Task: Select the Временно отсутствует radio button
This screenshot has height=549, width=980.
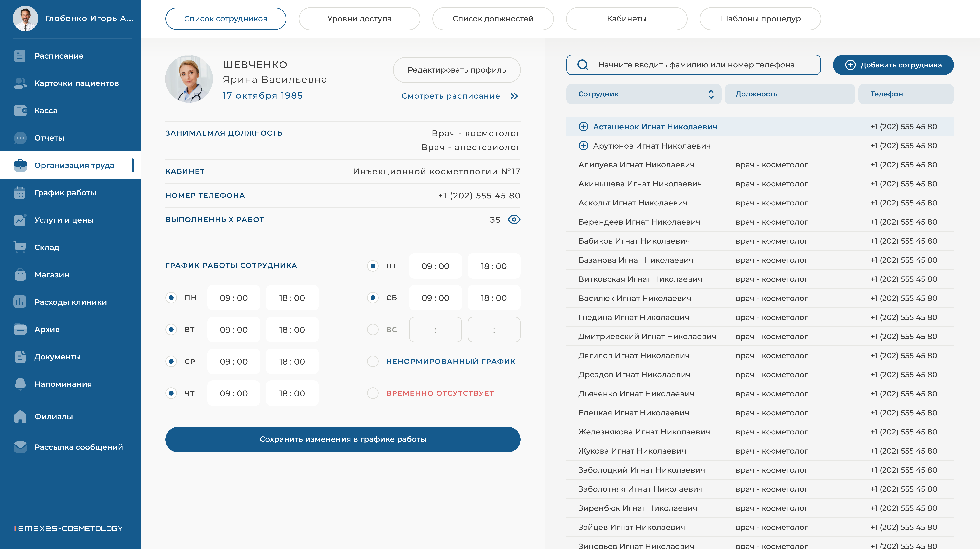Action: point(373,393)
